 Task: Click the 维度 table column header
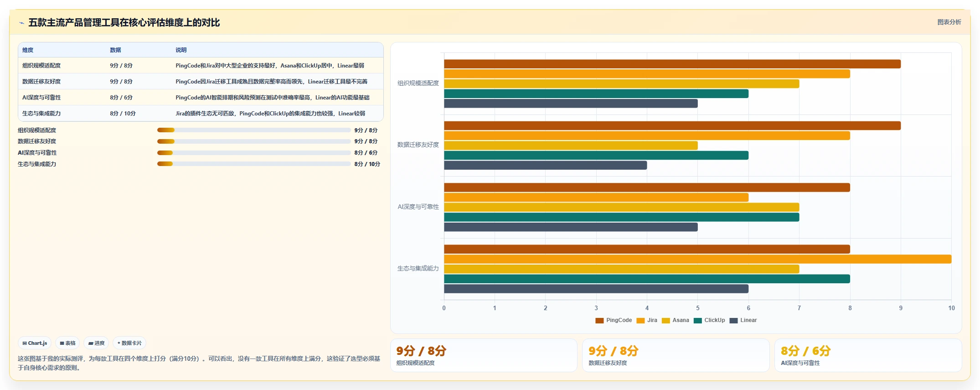[x=28, y=50]
